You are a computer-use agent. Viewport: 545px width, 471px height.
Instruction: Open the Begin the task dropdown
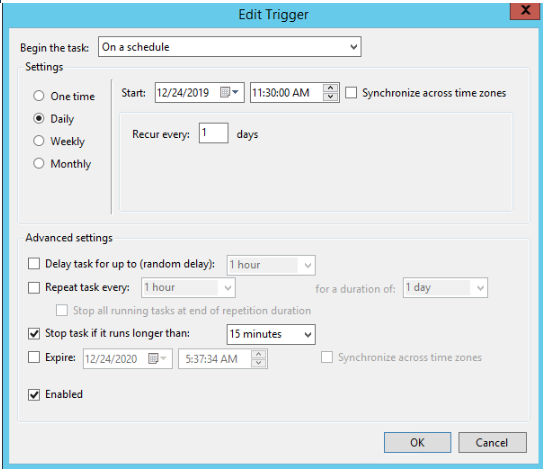[230, 47]
